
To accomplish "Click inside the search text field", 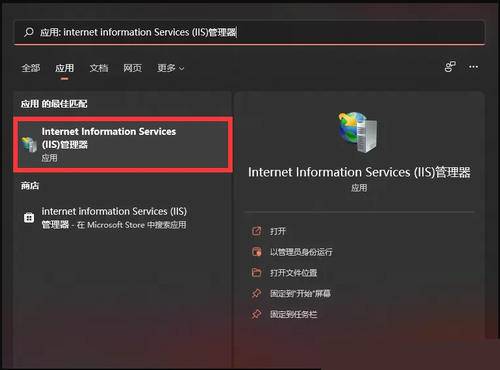I will pyautogui.click(x=249, y=32).
